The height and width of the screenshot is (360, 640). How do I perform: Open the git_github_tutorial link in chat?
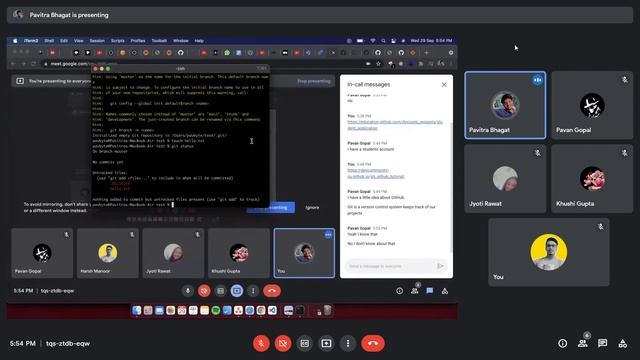376,173
